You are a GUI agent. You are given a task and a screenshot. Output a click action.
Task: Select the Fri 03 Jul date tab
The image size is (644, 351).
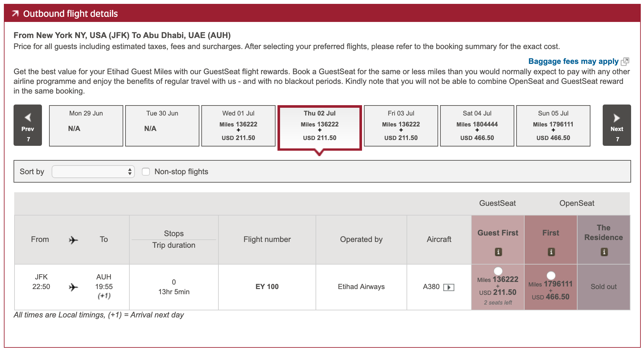point(401,126)
